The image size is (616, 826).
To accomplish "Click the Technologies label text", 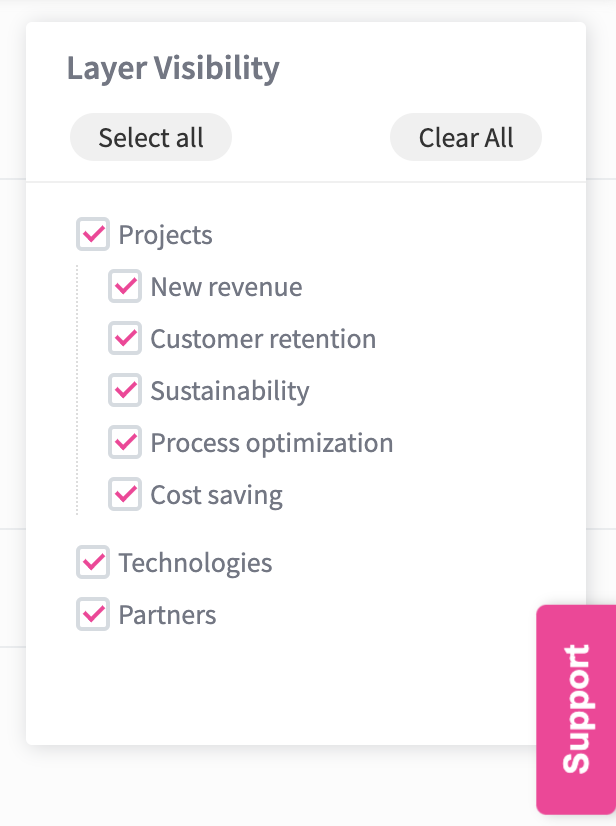I will [195, 563].
